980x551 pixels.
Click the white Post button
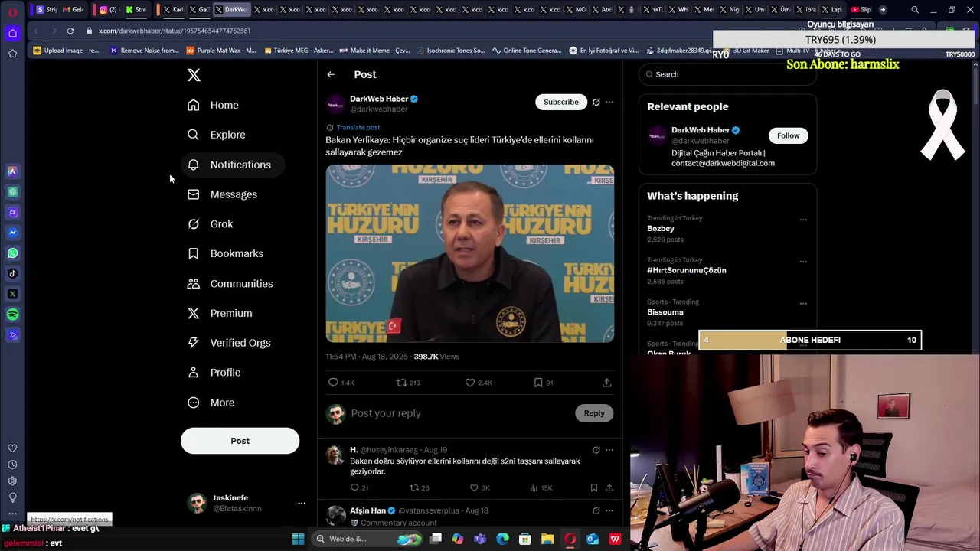240,441
